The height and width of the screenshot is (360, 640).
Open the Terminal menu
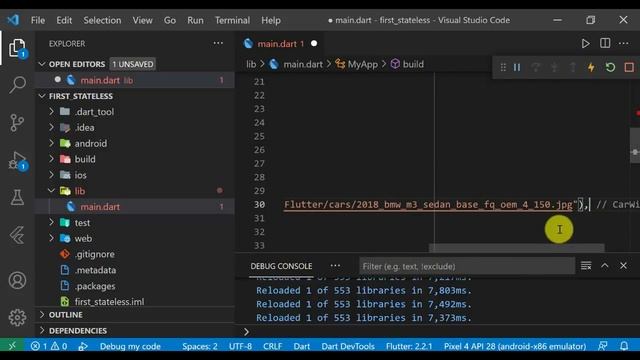[x=232, y=20]
